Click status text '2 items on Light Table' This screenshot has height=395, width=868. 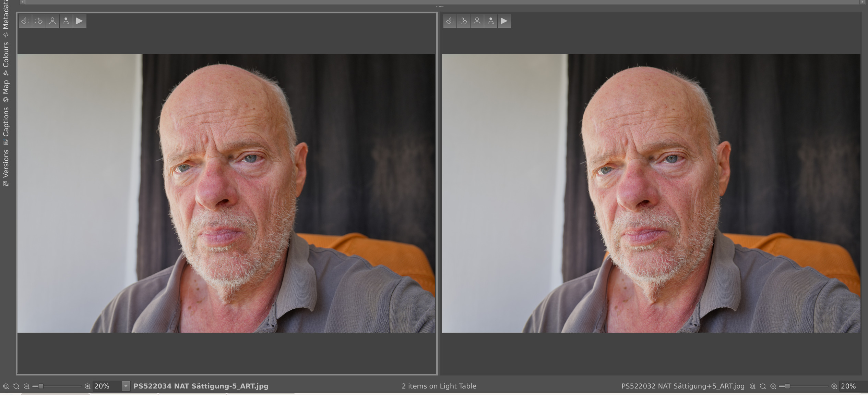(439, 386)
